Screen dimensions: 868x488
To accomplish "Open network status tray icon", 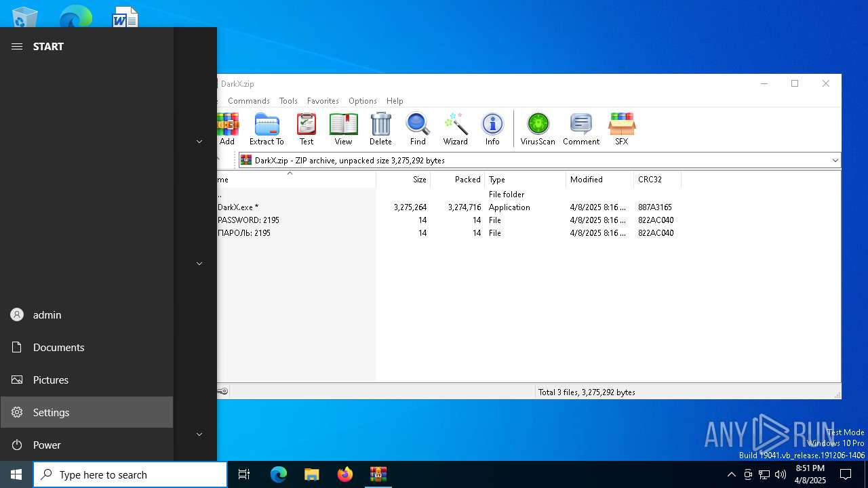I will 764,474.
